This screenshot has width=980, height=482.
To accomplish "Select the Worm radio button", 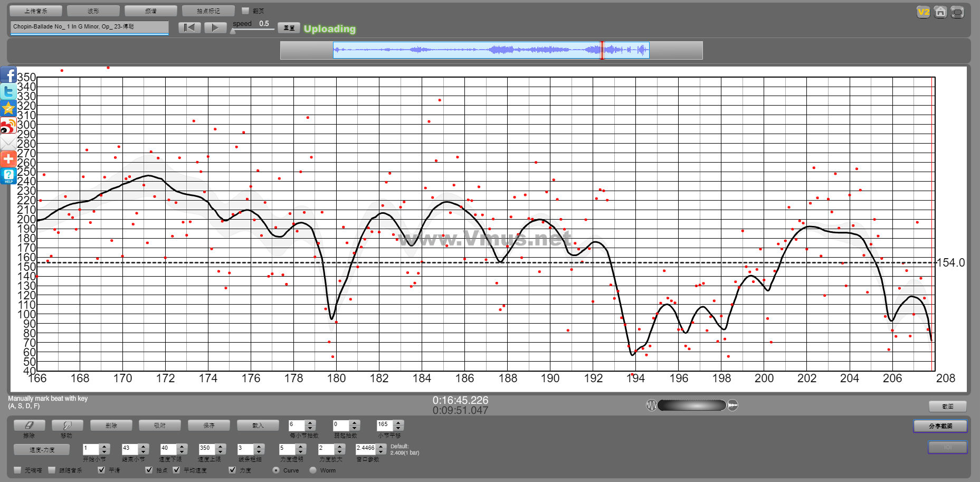I will click(x=313, y=470).
